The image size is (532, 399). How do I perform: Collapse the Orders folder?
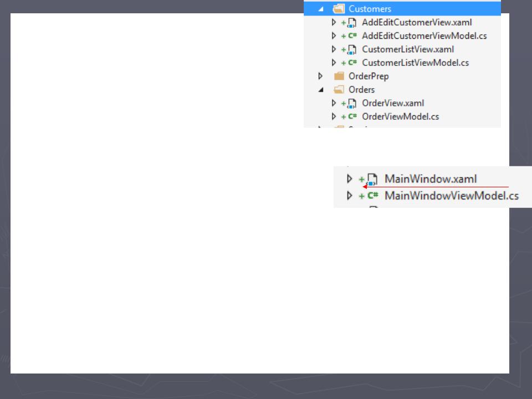pos(321,90)
